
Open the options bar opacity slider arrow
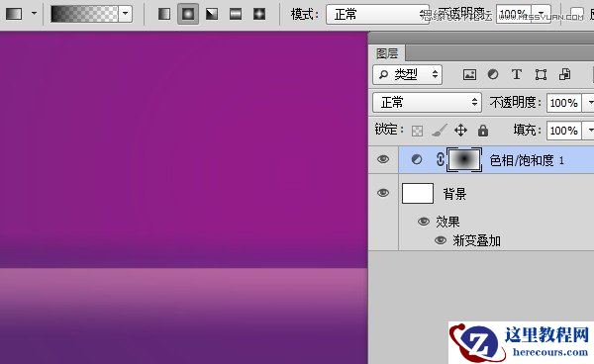542,14
